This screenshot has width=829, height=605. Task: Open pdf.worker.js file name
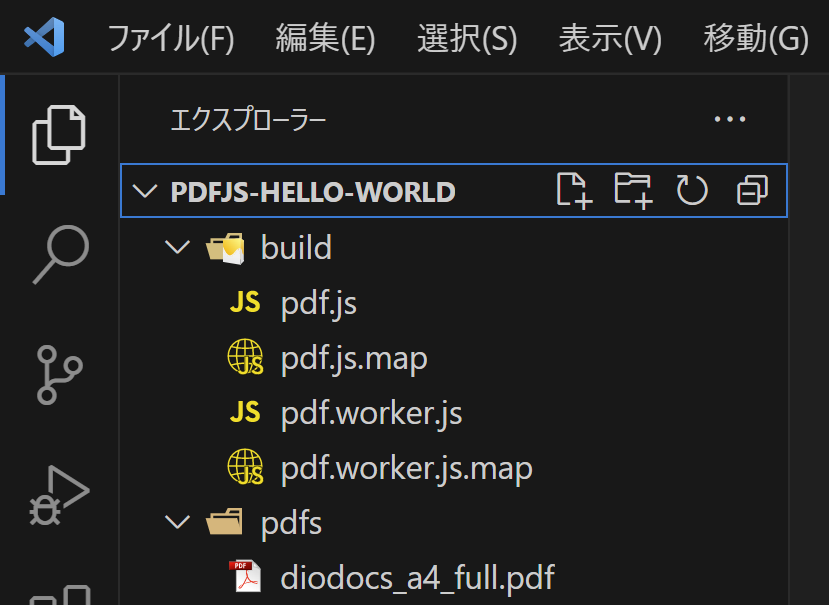pyautogui.click(x=372, y=414)
